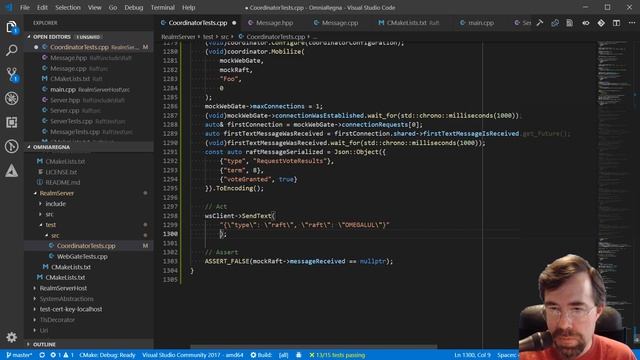Click the [all] build target in status bar
The width and height of the screenshot is (640, 360).
(283, 355)
